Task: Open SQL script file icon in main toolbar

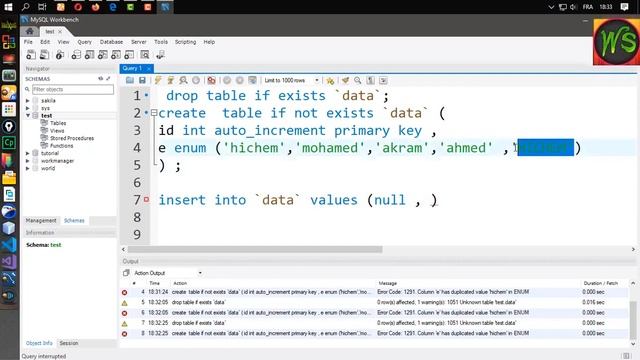Action: [44, 55]
